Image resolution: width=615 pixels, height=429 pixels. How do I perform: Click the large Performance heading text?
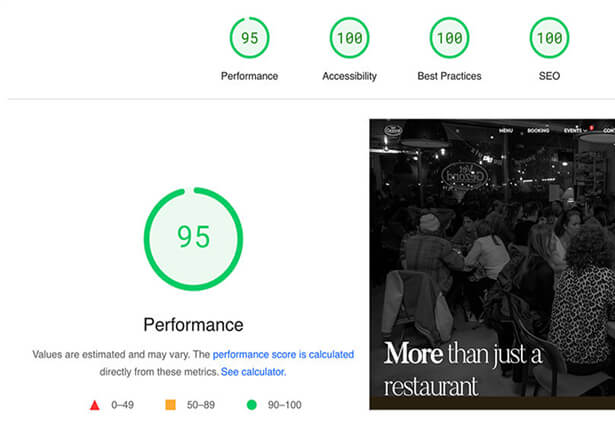193,325
